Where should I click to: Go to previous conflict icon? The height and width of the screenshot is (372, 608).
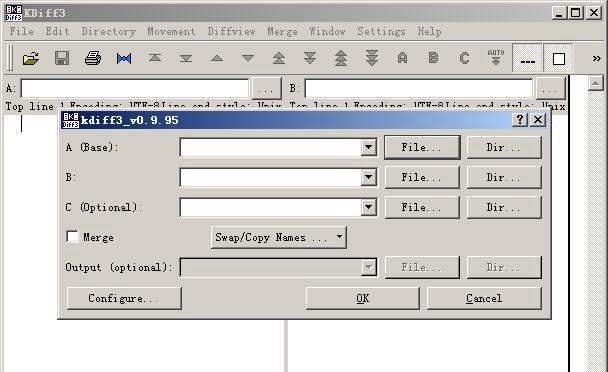point(279,59)
